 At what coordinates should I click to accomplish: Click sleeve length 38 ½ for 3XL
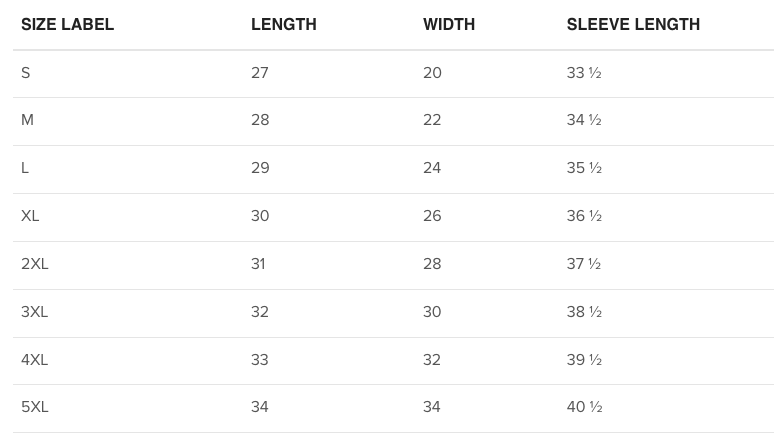coord(584,312)
